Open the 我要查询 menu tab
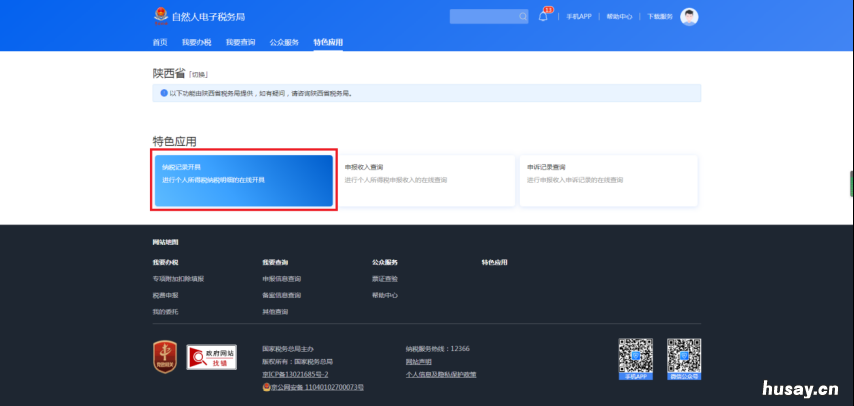The height and width of the screenshot is (406, 854). pyautogui.click(x=240, y=43)
